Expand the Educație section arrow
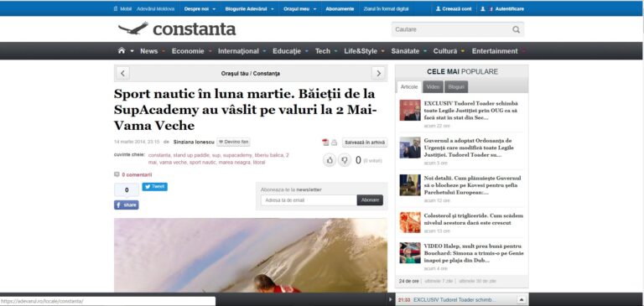This screenshot has width=644, height=306. (x=306, y=51)
